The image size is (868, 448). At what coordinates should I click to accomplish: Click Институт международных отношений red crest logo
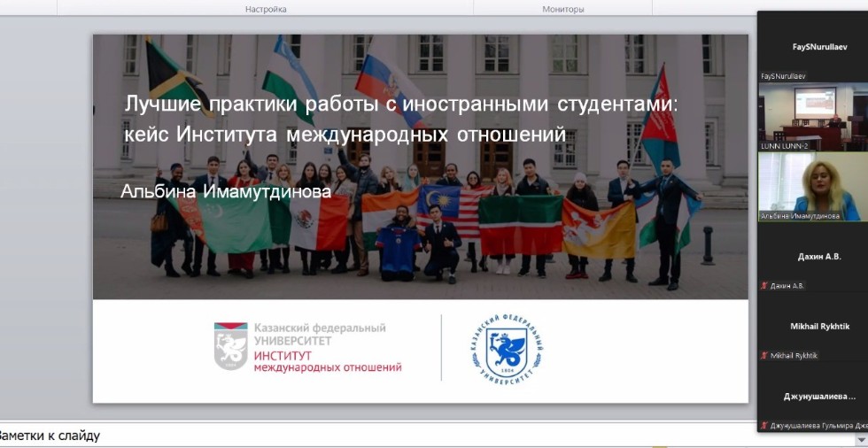(230, 346)
